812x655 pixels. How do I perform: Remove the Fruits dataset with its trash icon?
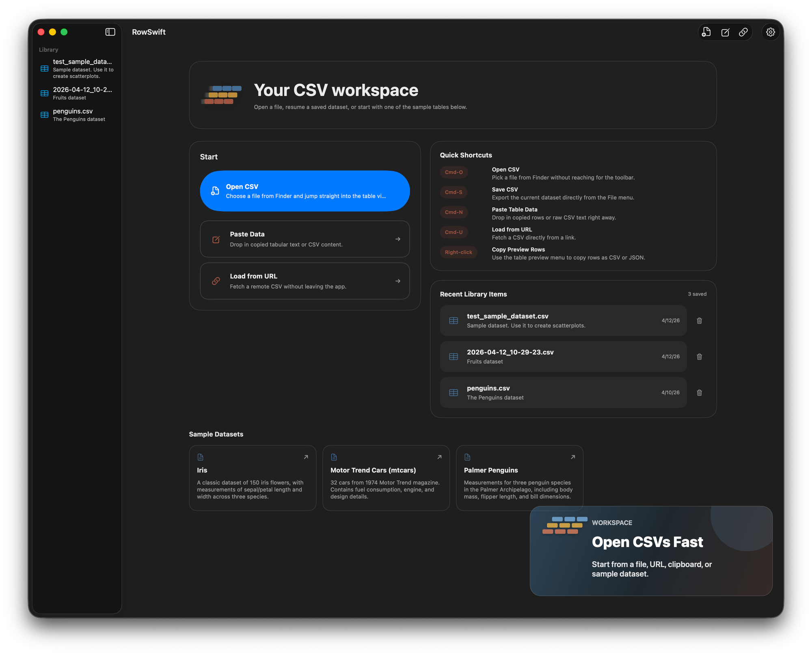point(699,357)
